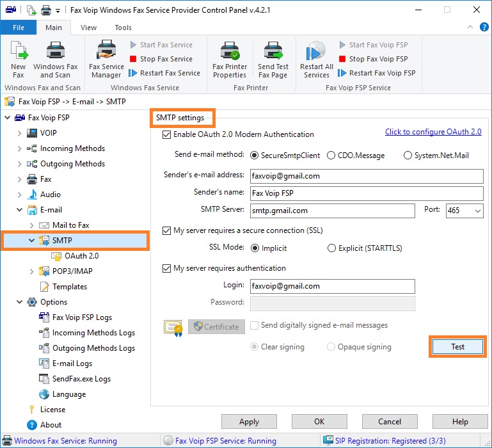Expand the POP3/IMAP node
The height and width of the screenshot is (448, 492).
click(32, 271)
